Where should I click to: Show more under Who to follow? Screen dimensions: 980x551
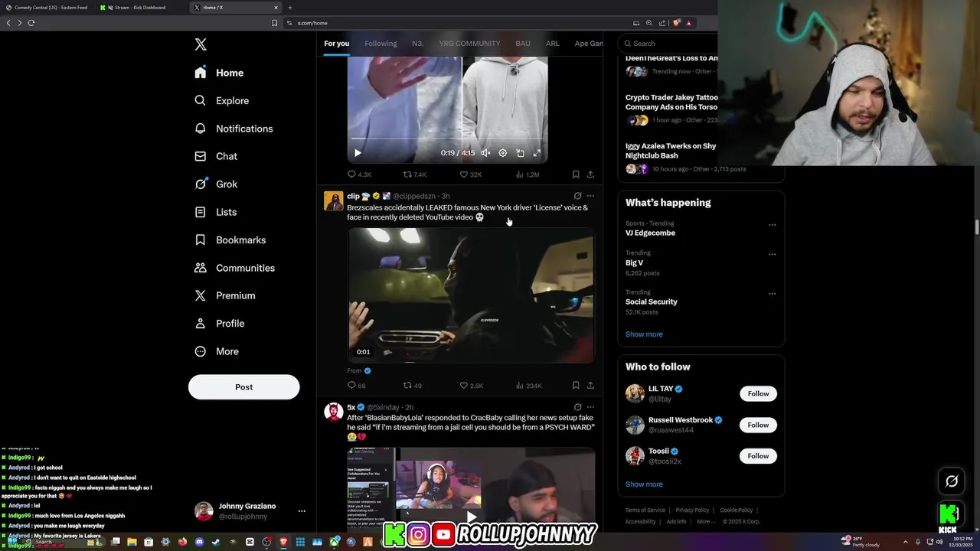644,484
